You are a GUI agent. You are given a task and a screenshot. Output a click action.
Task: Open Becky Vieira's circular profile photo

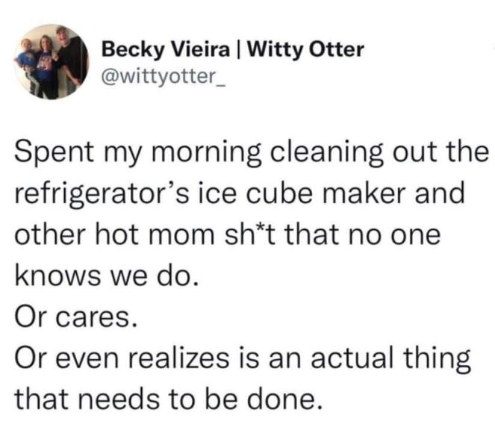[x=51, y=62]
